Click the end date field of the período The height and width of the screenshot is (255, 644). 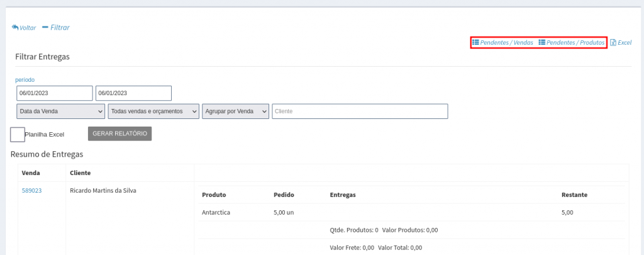point(133,93)
